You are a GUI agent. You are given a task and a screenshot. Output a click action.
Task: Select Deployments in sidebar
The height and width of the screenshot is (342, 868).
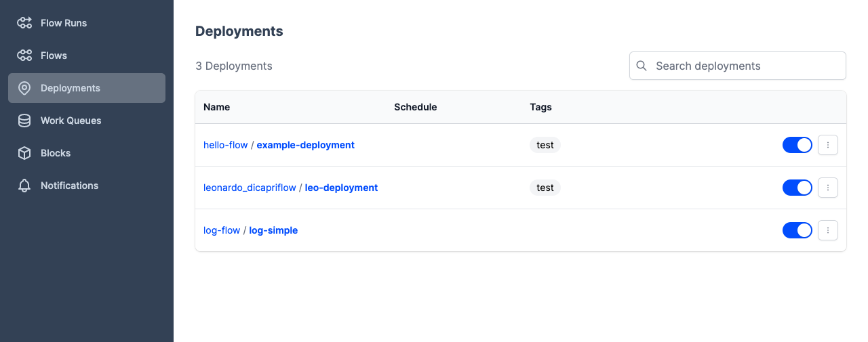pos(87,88)
